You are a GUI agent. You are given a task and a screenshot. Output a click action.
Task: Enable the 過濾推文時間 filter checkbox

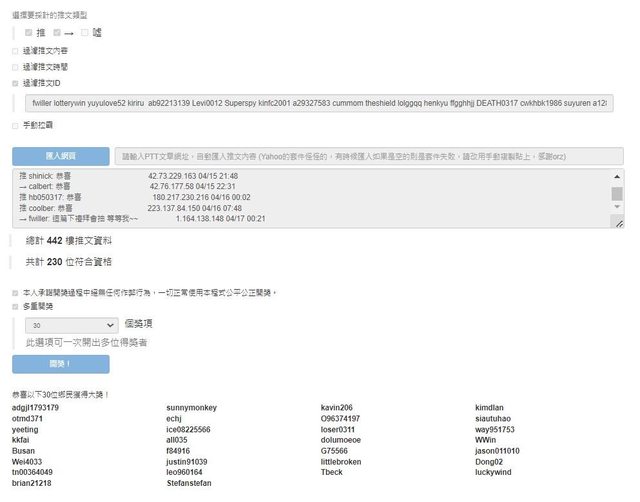(15, 67)
